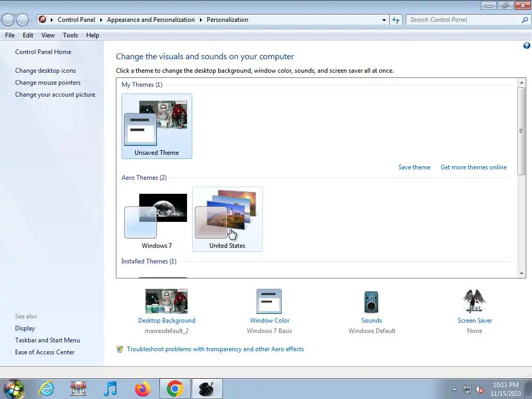The image size is (532, 399).
Task: Switch to Google Chrome in taskbar
Action: 175,389
